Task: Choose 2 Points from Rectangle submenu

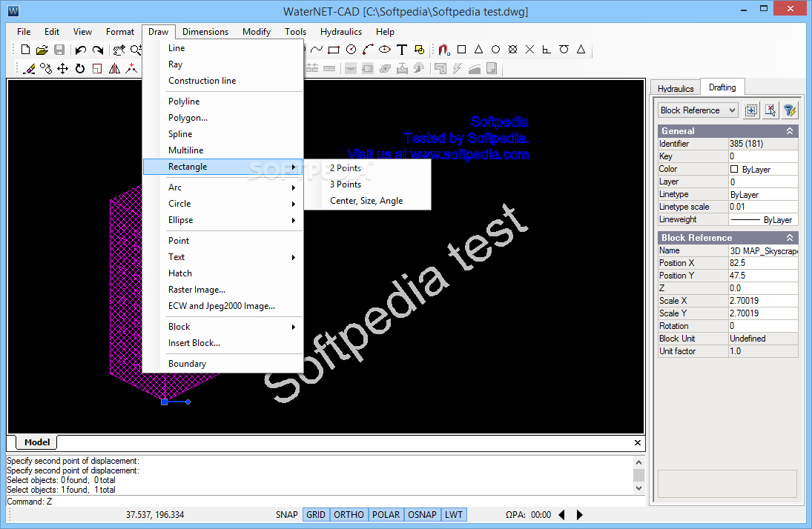Action: [367, 168]
